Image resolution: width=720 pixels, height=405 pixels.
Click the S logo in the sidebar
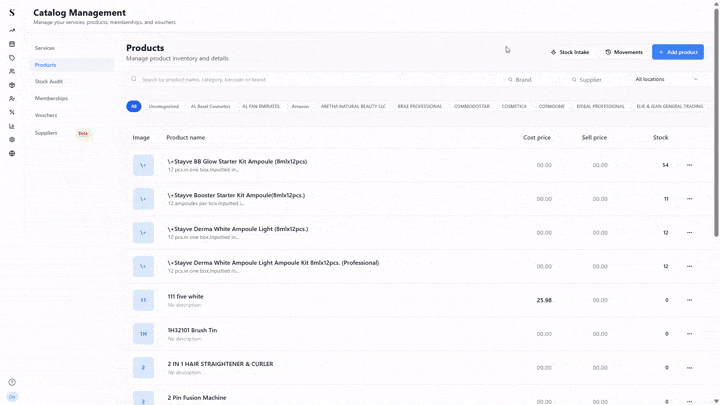pos(12,12)
